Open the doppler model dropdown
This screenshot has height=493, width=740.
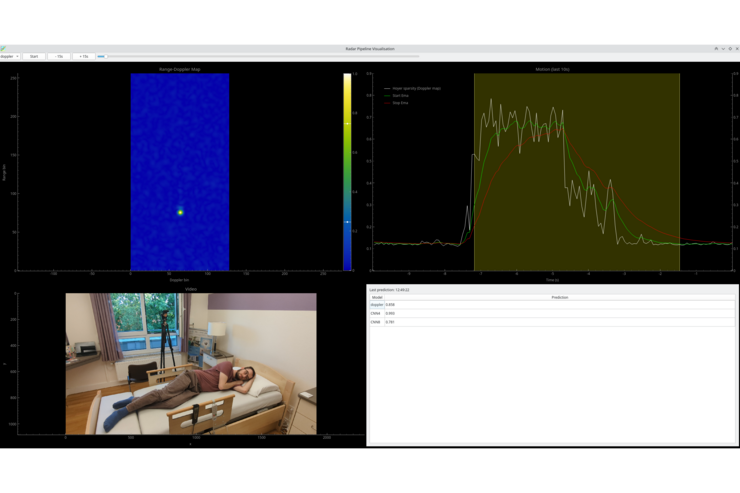pyautogui.click(x=9, y=56)
